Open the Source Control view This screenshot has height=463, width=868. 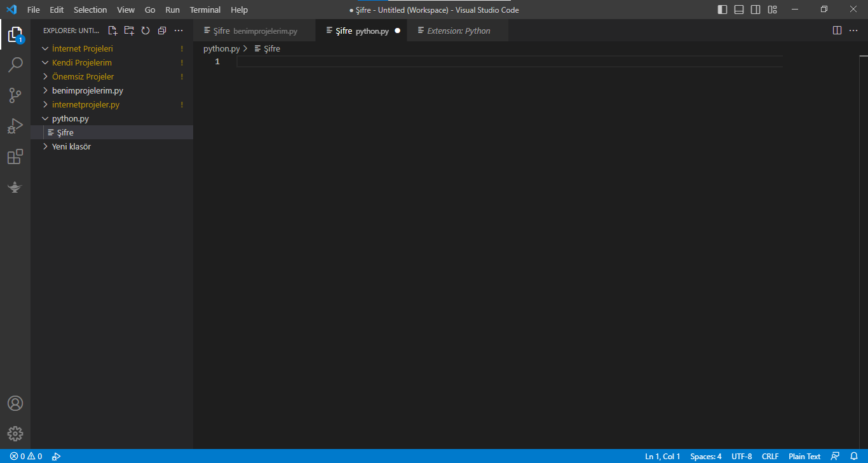pos(15,95)
